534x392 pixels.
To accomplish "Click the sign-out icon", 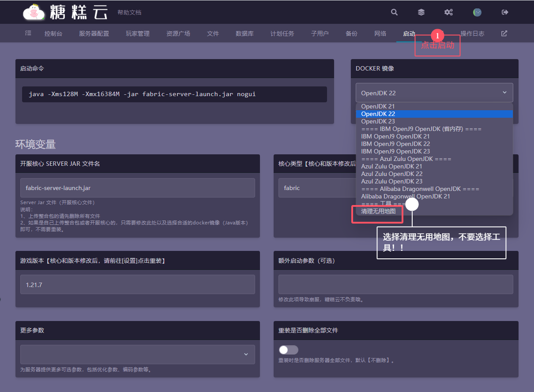I will tap(505, 12).
